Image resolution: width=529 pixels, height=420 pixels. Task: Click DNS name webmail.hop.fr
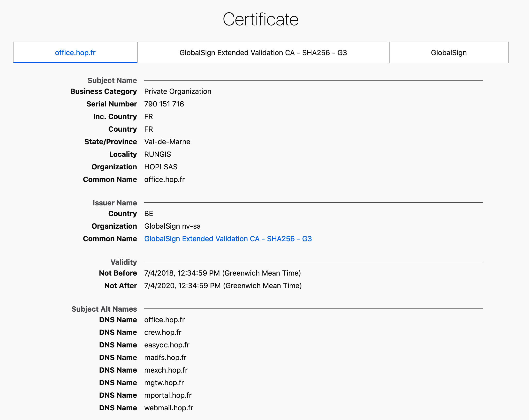[169, 408]
